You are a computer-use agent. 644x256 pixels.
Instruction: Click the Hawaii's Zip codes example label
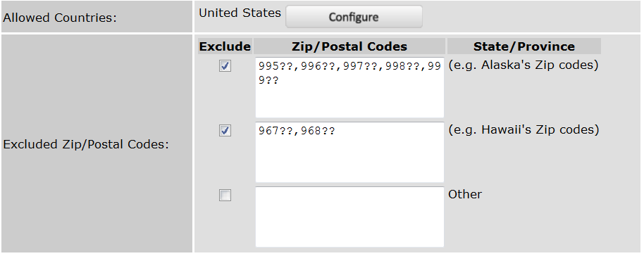[x=524, y=129]
